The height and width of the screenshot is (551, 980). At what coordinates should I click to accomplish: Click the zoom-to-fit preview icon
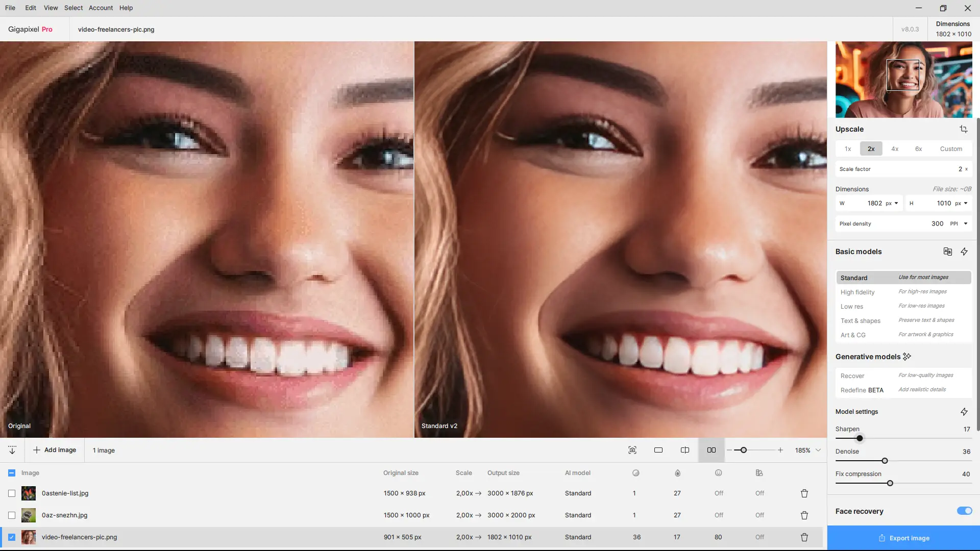632,450
